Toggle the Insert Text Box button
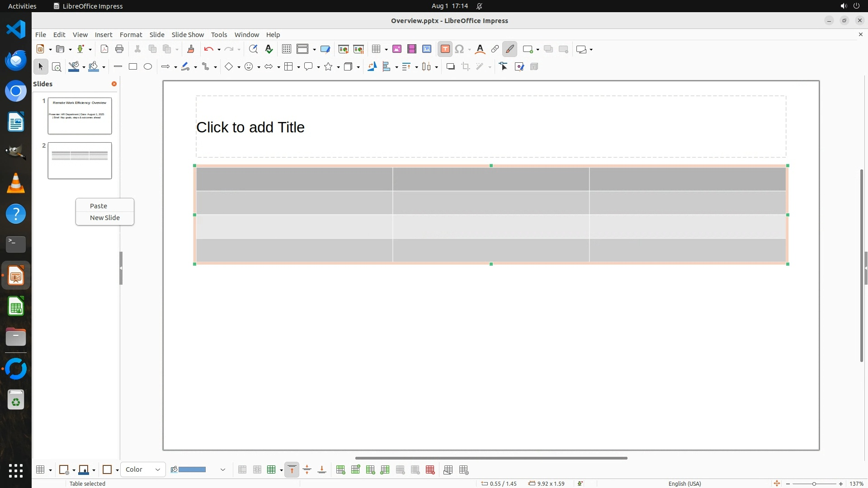 click(445, 49)
